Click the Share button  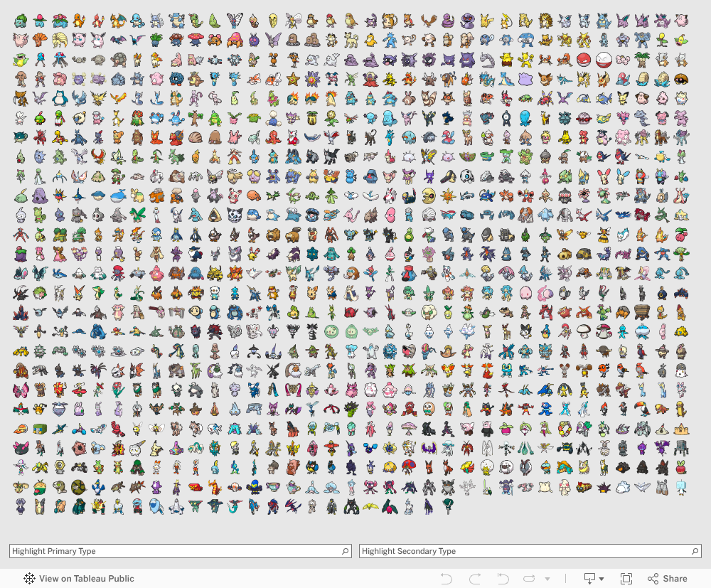(667, 579)
